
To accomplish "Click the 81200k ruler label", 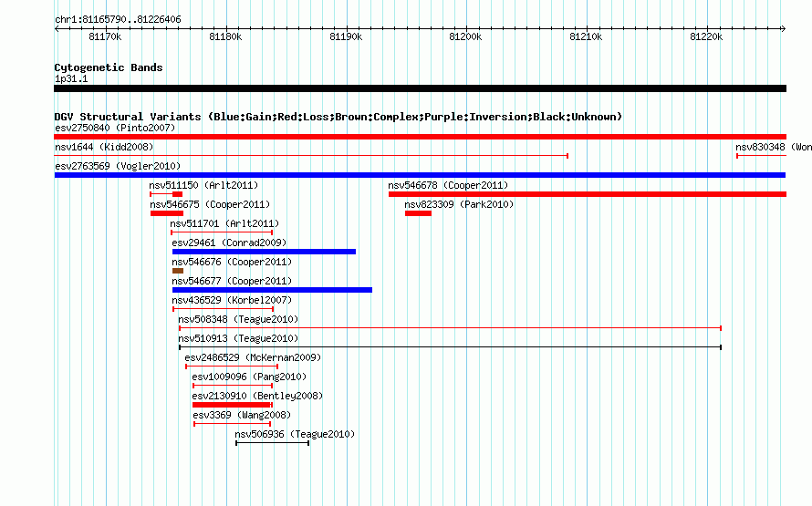I will tap(465, 36).
